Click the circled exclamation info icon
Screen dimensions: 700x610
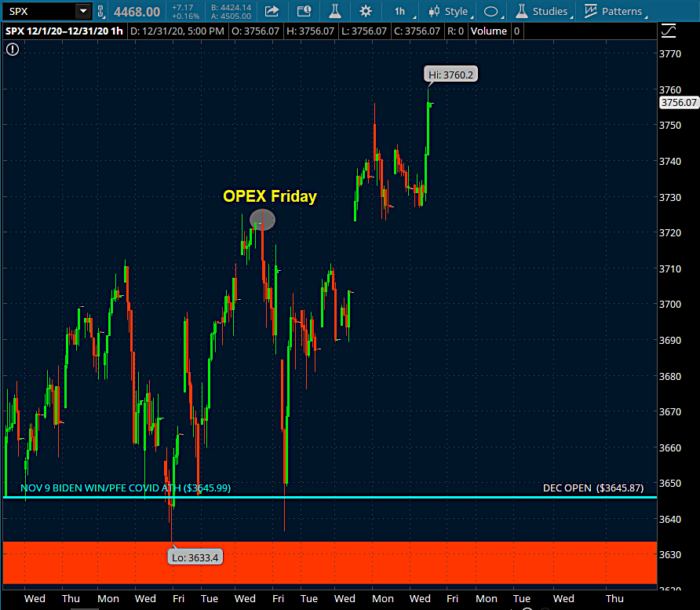pyautogui.click(x=13, y=49)
